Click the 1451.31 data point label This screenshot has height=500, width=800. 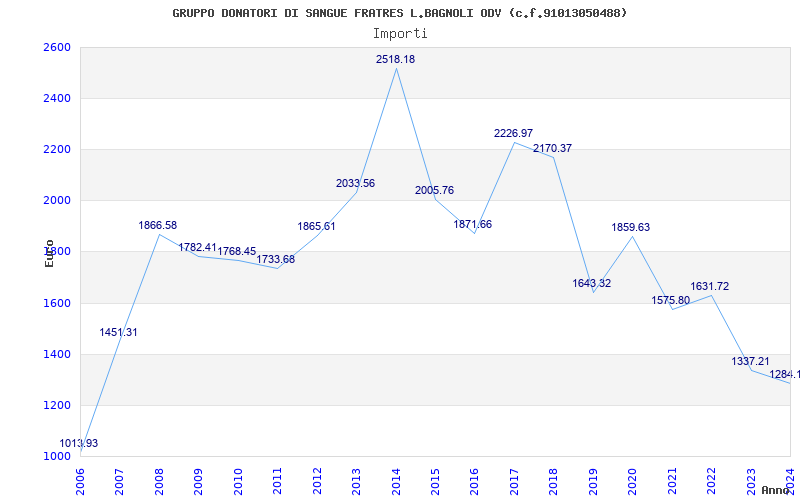tap(119, 333)
